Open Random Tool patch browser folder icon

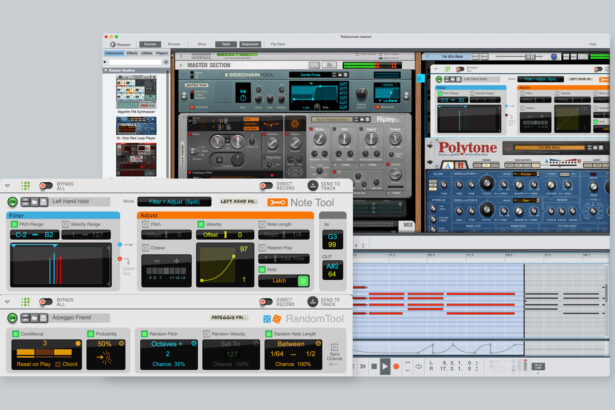click(35, 318)
